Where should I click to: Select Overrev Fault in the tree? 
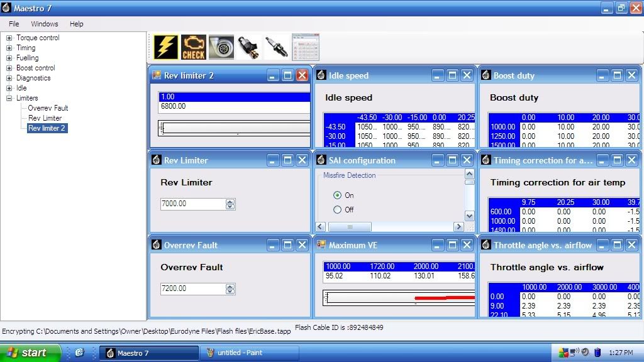pos(48,108)
